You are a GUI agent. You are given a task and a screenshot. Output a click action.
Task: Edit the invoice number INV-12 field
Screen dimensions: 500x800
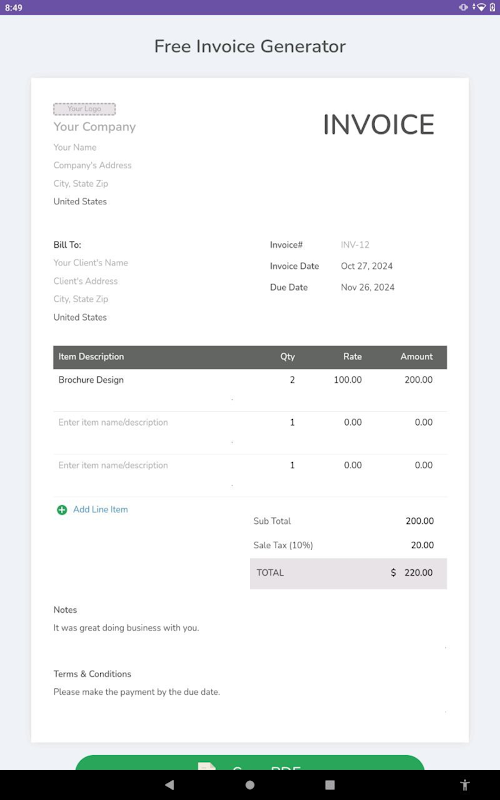click(355, 245)
